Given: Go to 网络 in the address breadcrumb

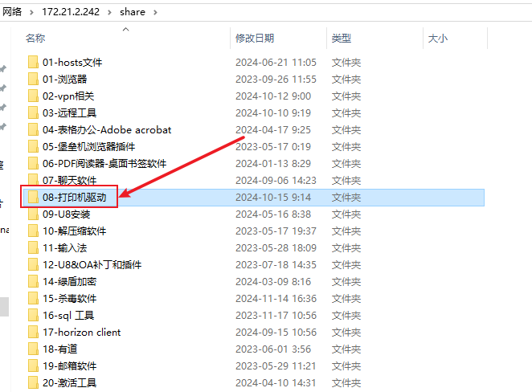Looking at the screenshot, I should point(11,13).
